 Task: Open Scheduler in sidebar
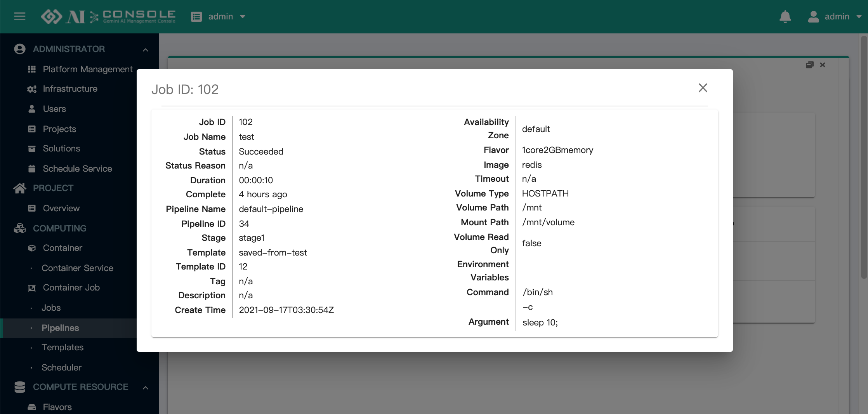61,367
